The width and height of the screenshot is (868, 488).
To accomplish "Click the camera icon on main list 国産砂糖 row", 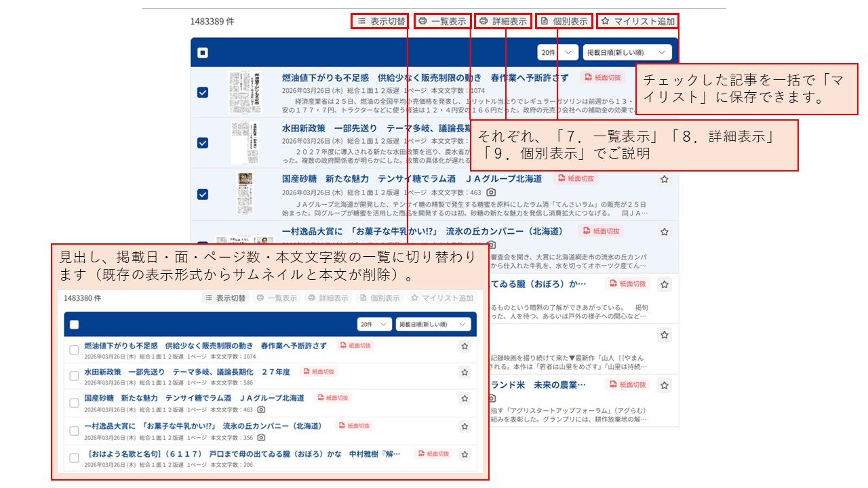I will pyautogui.click(x=492, y=192).
